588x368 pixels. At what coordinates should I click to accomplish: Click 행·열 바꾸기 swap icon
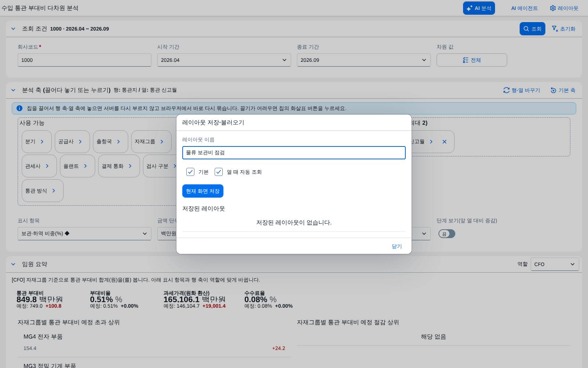tap(506, 90)
